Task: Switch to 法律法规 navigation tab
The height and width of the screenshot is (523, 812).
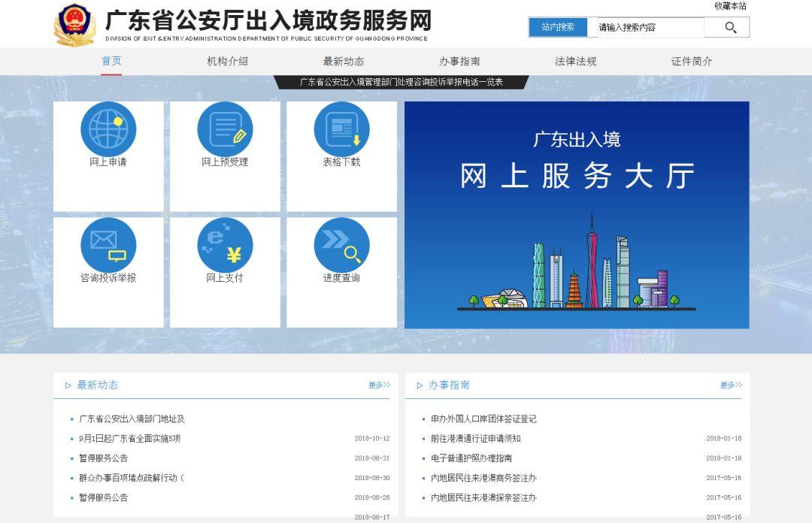Action: coord(575,62)
